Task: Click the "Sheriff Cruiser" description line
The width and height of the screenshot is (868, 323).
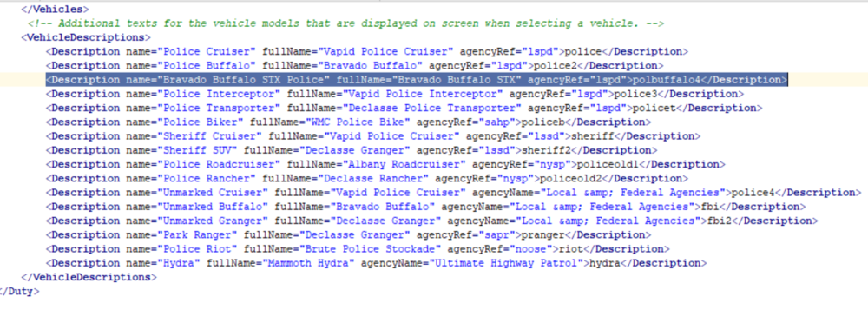Action: pos(372,136)
